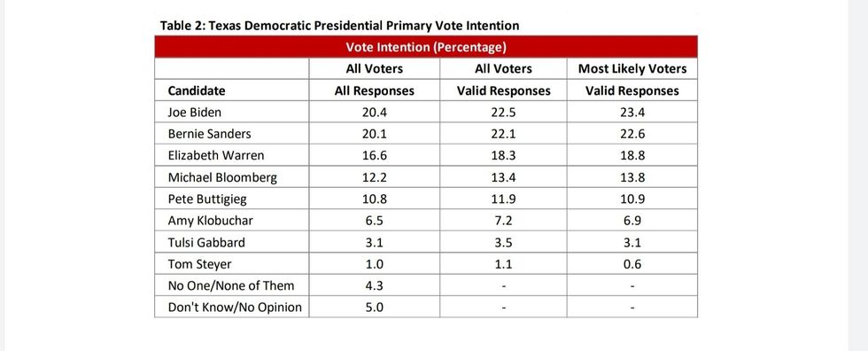
Task: Click Biden's 23.4 Most Likely Voters value
Action: pos(632,113)
